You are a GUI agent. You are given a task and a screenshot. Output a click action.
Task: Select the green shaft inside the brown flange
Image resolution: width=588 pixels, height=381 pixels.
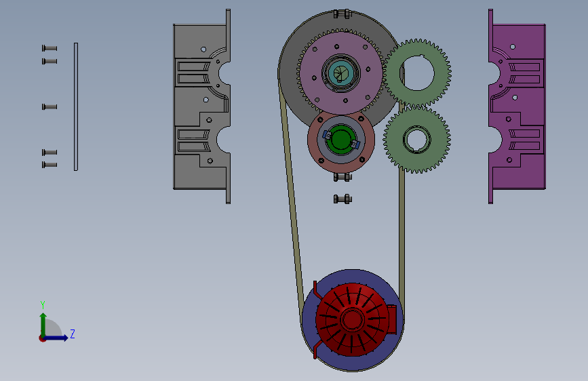[340, 140]
